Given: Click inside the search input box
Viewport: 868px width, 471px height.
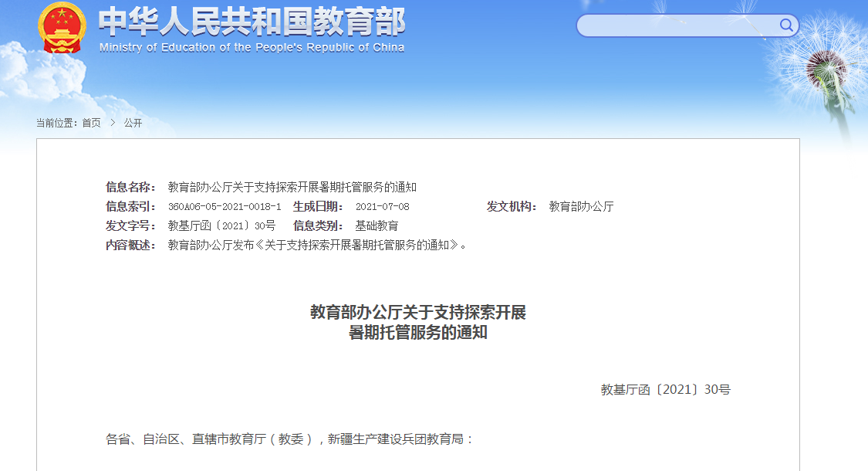Looking at the screenshot, I should tap(679, 25).
